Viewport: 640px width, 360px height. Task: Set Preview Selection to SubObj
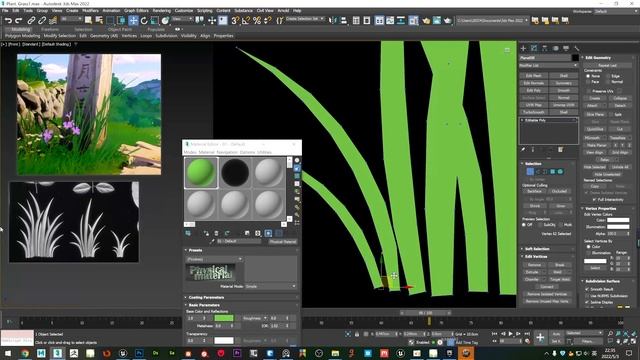coord(541,225)
